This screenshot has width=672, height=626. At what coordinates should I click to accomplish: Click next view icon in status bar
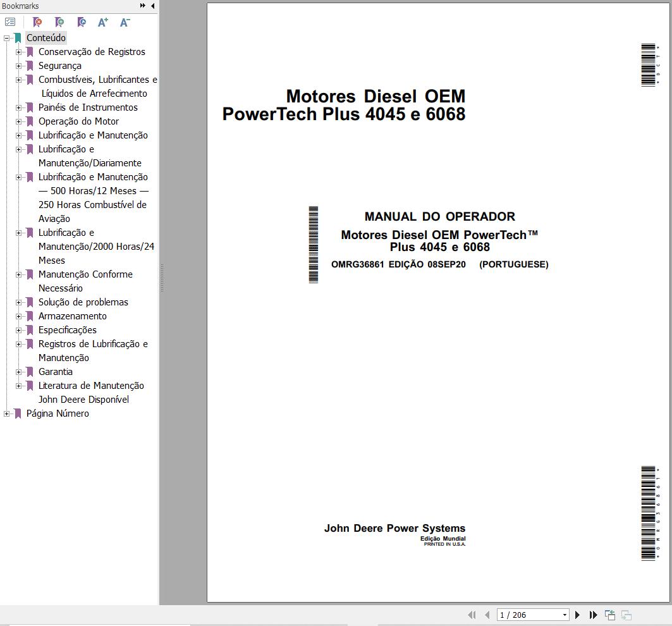pos(626,615)
